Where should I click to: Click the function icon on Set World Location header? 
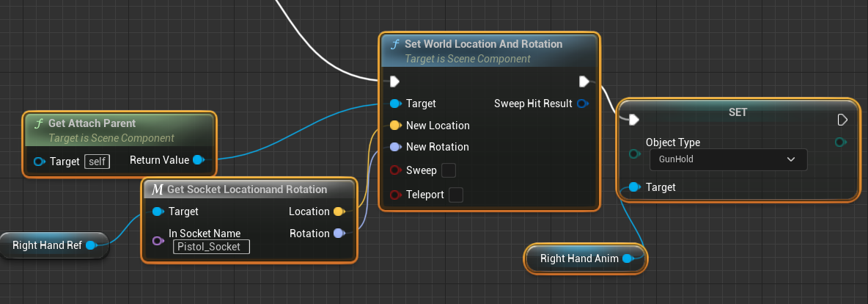[x=394, y=44]
